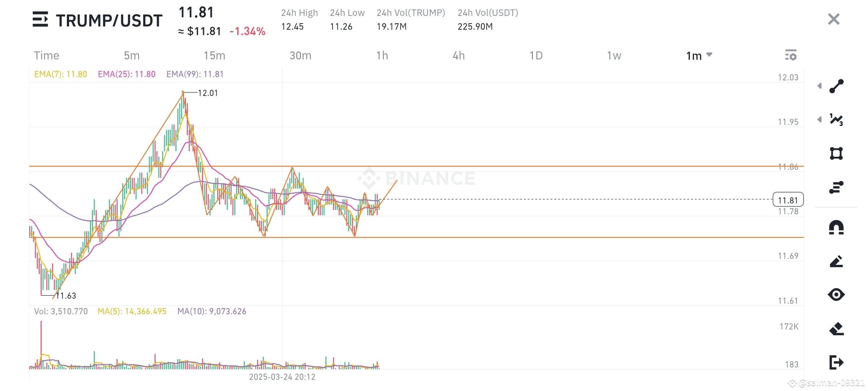Click the 11.81 current price marker
868x391 pixels.
tap(788, 200)
